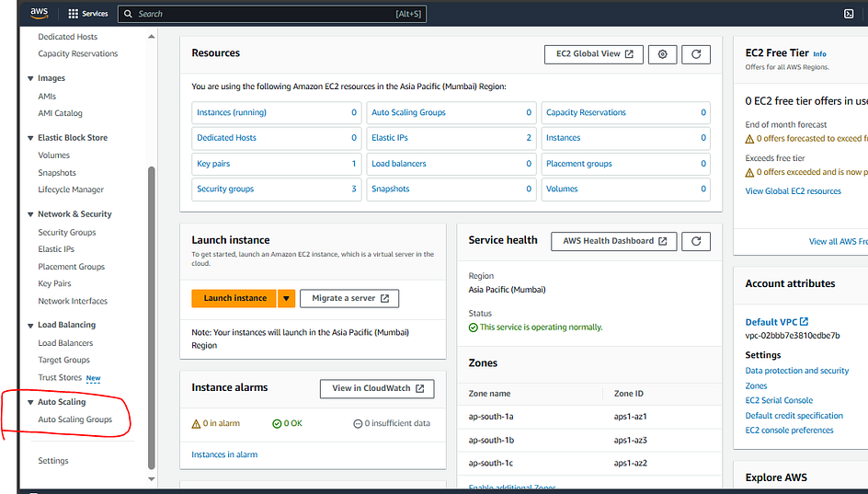Screen dimensions: 868x494
Task: Click sidebar scrollbar up arrow
Action: [152, 37]
